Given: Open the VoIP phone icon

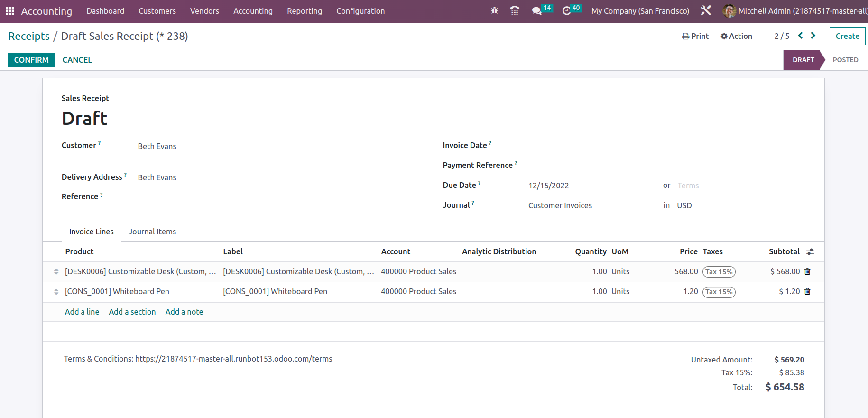Looking at the screenshot, I should tap(514, 10).
